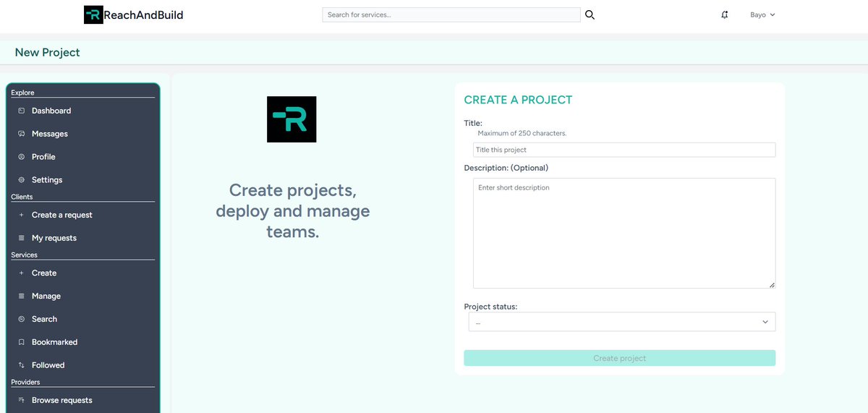The height and width of the screenshot is (413, 868).
Task: Click the description textarea resize handle
Action: (772, 285)
